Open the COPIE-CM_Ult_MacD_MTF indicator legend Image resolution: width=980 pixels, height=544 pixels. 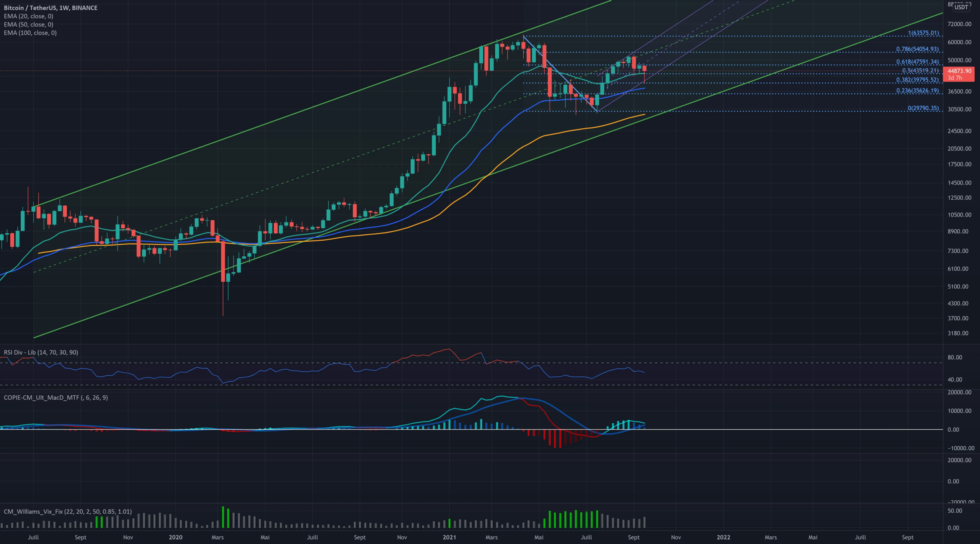(56, 398)
